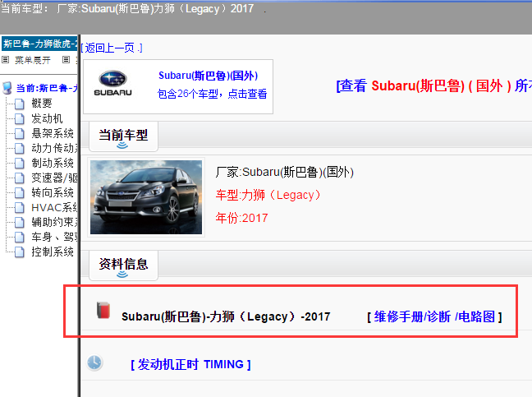The width and height of the screenshot is (532, 397).
Task: Click the 当前车型 section tab
Action: [x=123, y=136]
